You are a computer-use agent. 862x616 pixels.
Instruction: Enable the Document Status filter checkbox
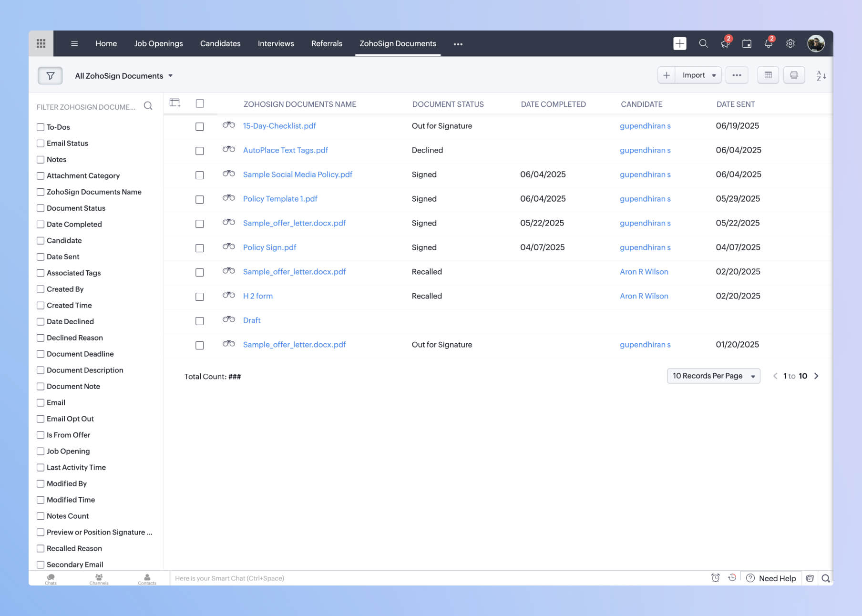pos(41,208)
